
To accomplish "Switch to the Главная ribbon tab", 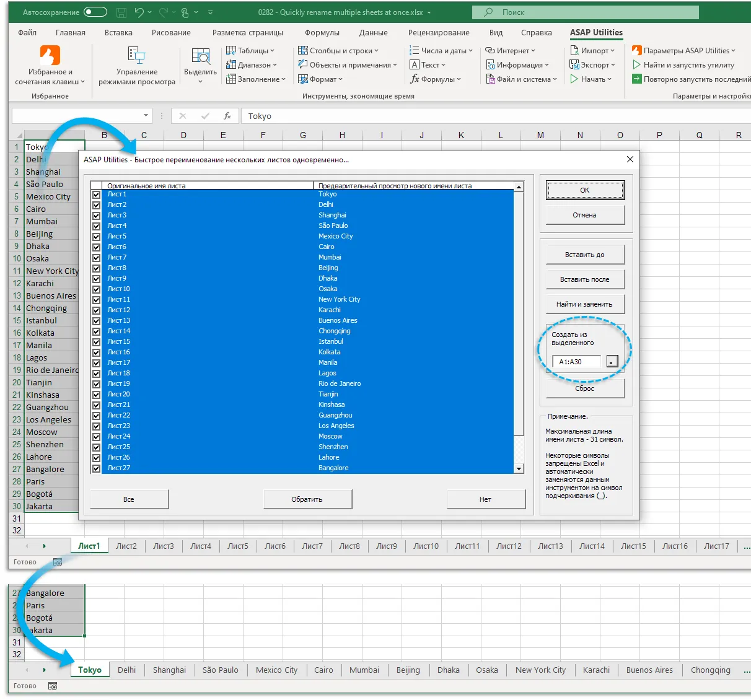I will (x=71, y=33).
